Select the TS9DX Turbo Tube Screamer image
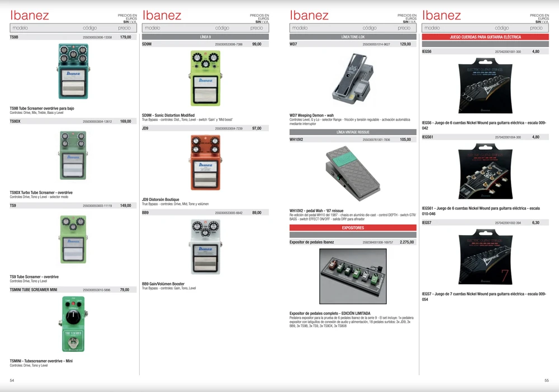559x392 pixels. pyautogui.click(x=73, y=155)
